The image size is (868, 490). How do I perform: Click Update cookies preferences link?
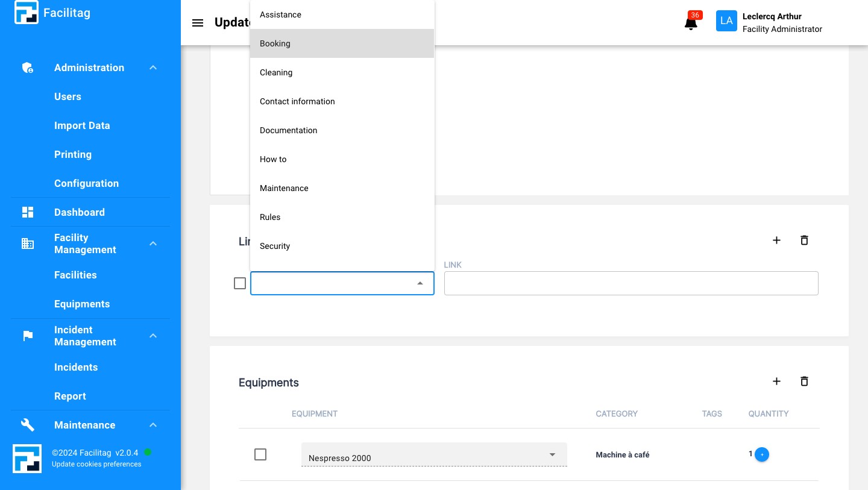(x=96, y=464)
